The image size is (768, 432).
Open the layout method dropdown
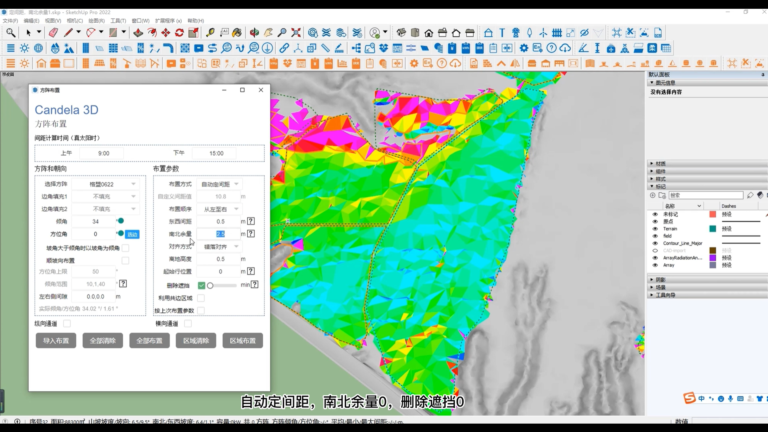click(x=220, y=184)
